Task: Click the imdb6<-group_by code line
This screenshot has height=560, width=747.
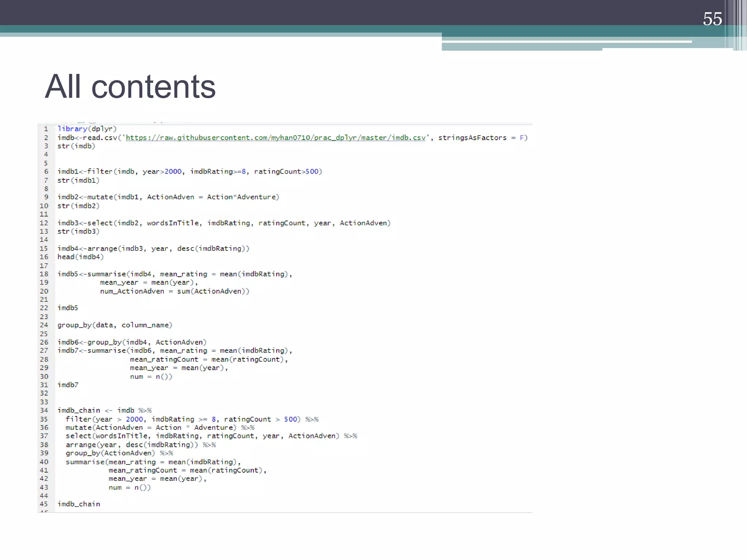Action: 132,342
